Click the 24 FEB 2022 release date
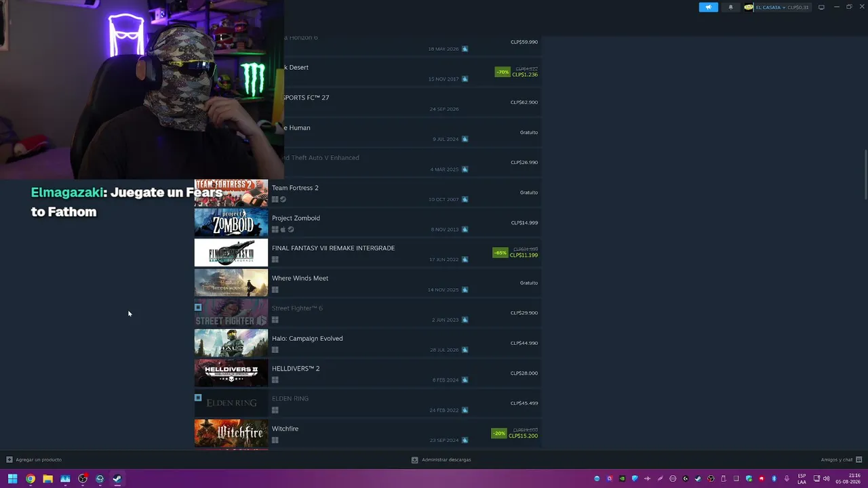This screenshot has height=488, width=868. (x=443, y=411)
